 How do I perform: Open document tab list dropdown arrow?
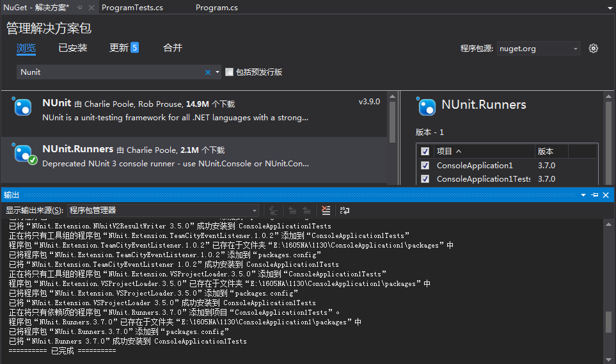point(610,8)
